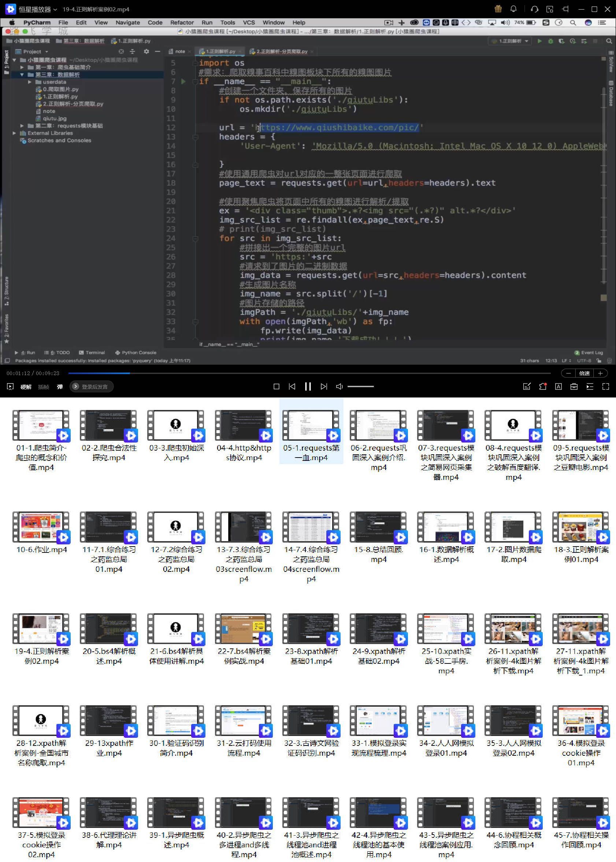Click 登录后发言 login to comment button
Image resolution: width=616 pixels, height=862 pixels.
92,386
